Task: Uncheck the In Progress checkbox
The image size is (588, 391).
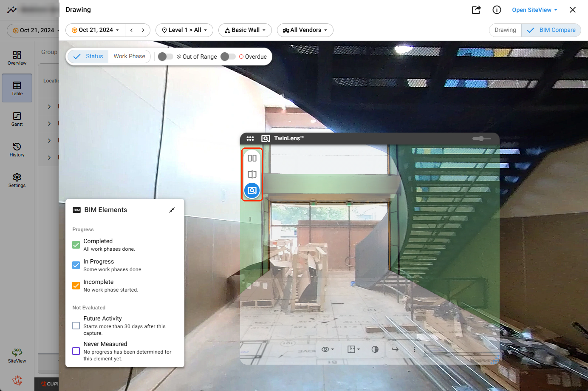Action: tap(76, 265)
